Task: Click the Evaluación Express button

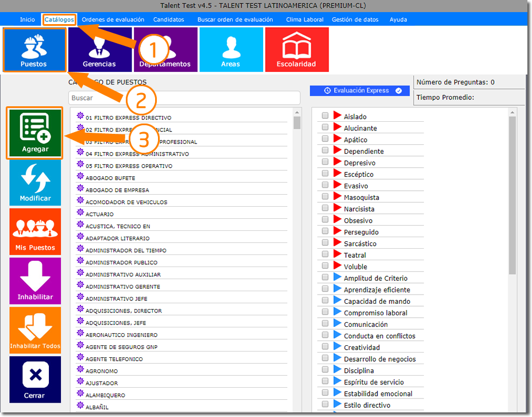Action: pos(360,91)
